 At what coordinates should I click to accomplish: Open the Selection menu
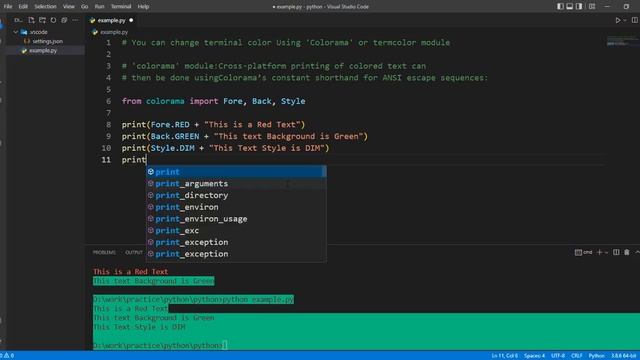tap(45, 7)
